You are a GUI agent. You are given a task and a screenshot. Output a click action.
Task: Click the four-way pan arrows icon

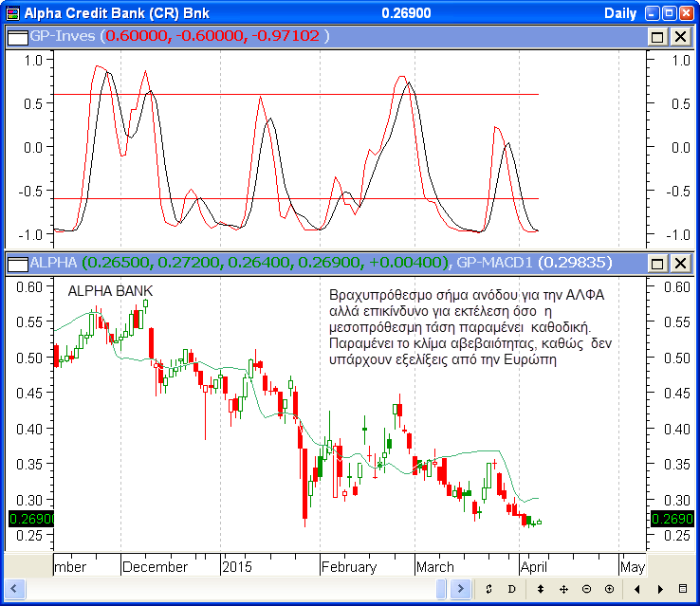click(563, 589)
